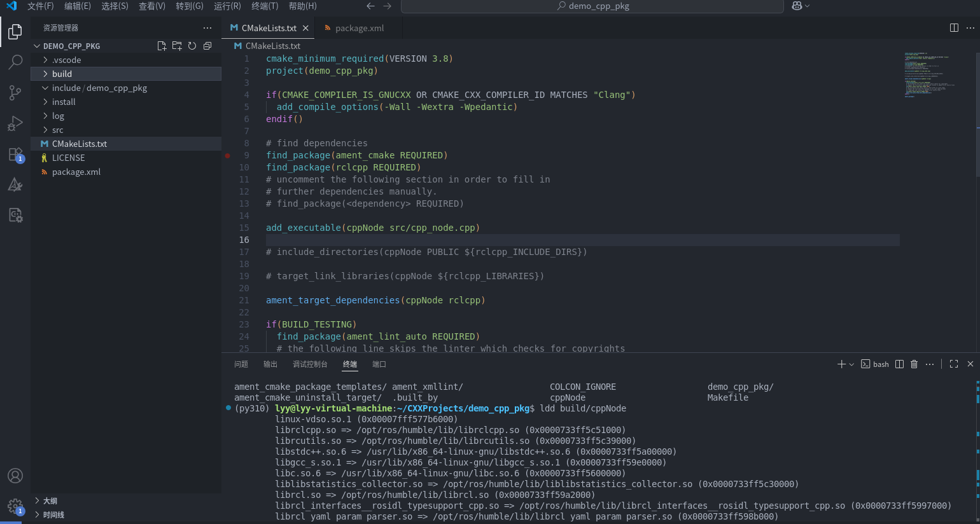Switch to the 端口 ports panel tab
This screenshot has width=980, height=524.
379,364
